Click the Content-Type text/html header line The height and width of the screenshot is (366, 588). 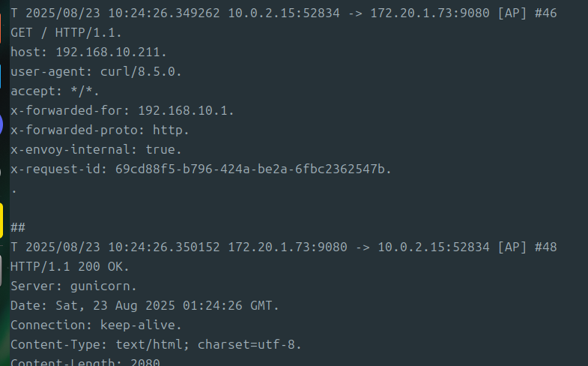point(156,344)
